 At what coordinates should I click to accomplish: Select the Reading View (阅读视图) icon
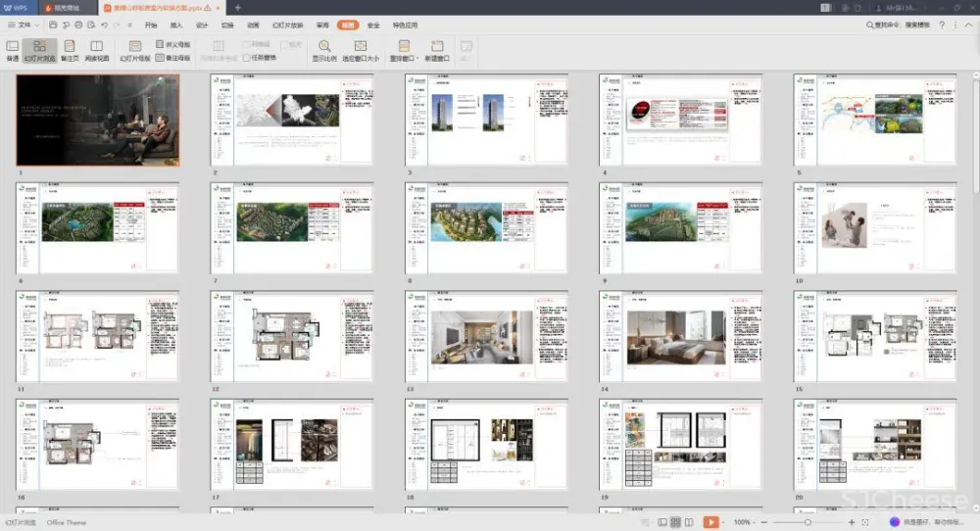tap(96, 50)
